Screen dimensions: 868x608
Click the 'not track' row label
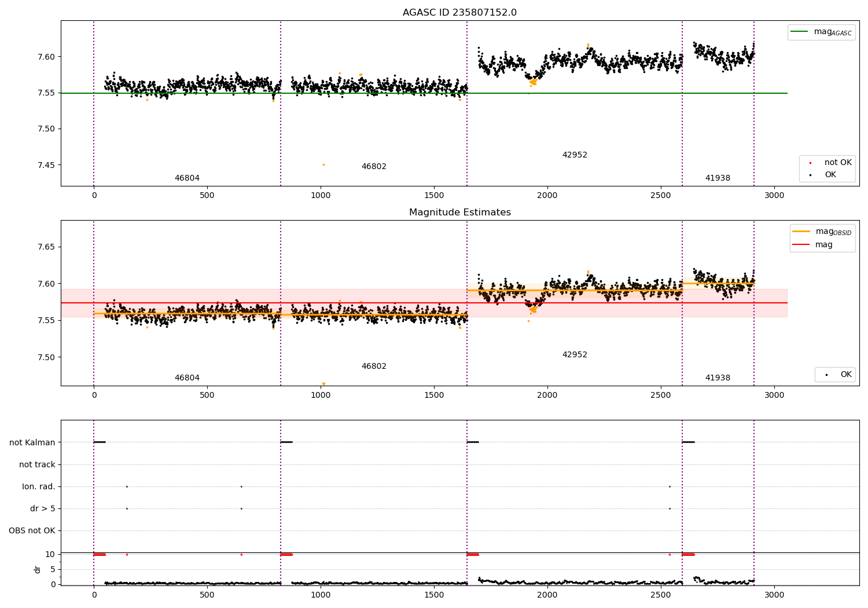pyautogui.click(x=37, y=464)
